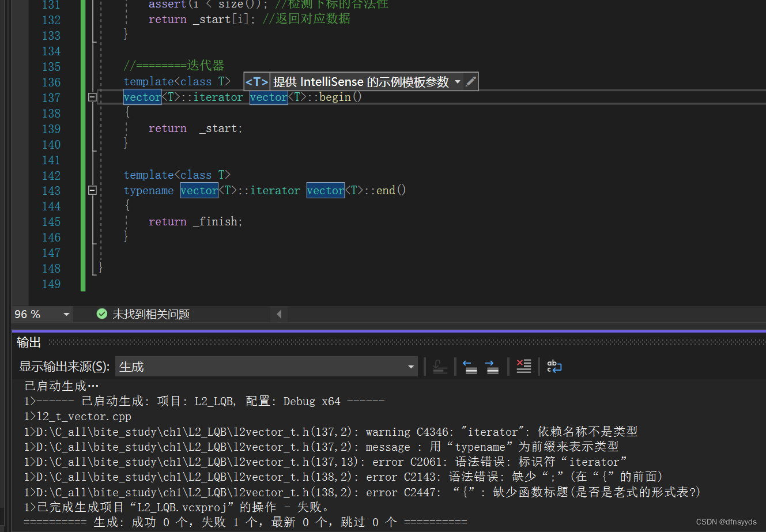Click return _start[i]; on line 132
This screenshot has height=532, width=766.
(202, 19)
